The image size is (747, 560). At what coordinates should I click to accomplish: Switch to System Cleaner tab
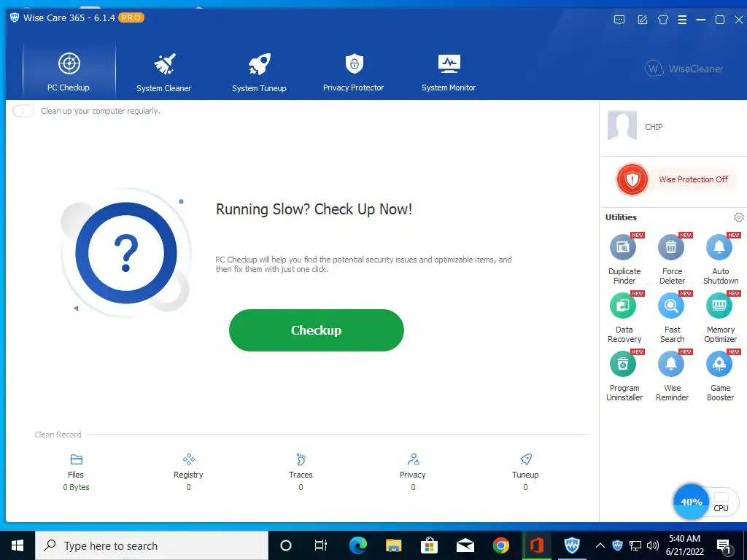click(x=164, y=71)
